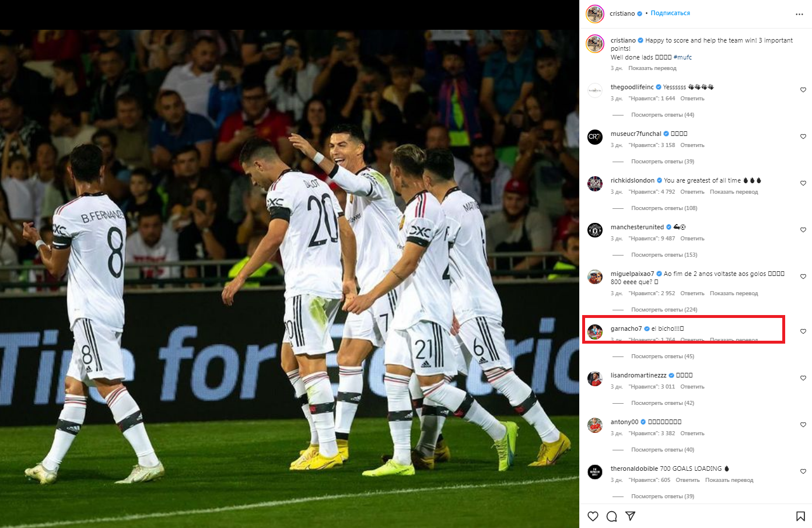Image resolution: width=812 pixels, height=528 pixels.
Task: Open the comment bubble icon below the post
Action: pyautogui.click(x=611, y=516)
